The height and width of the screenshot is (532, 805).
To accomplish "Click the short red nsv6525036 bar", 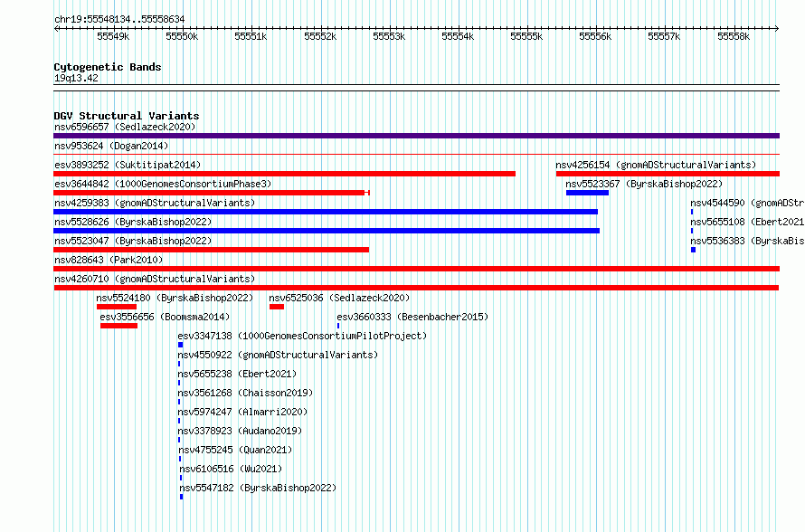I will pyautogui.click(x=277, y=307).
